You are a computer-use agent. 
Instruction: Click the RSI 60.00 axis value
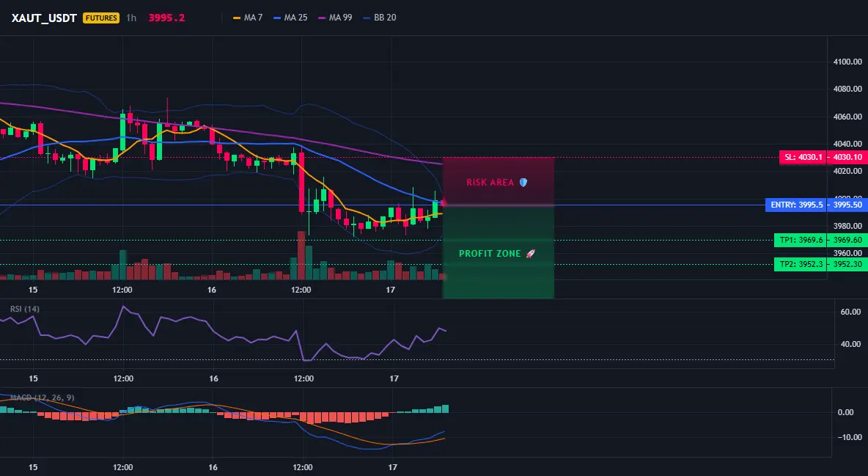(850, 312)
